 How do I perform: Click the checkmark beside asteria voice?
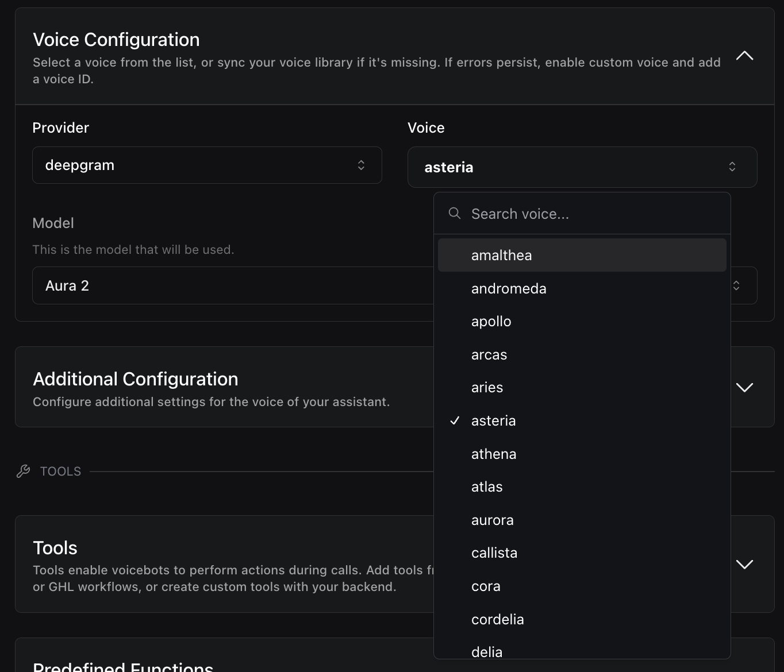(x=455, y=420)
